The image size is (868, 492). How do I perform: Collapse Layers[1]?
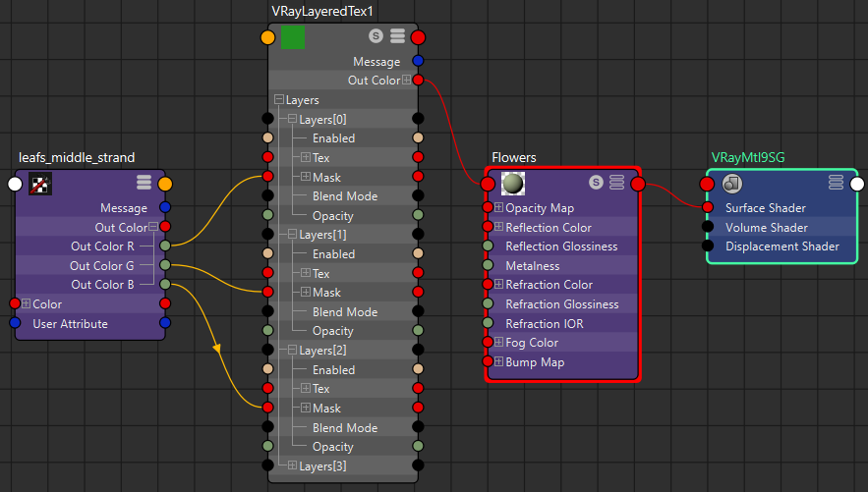(292, 235)
